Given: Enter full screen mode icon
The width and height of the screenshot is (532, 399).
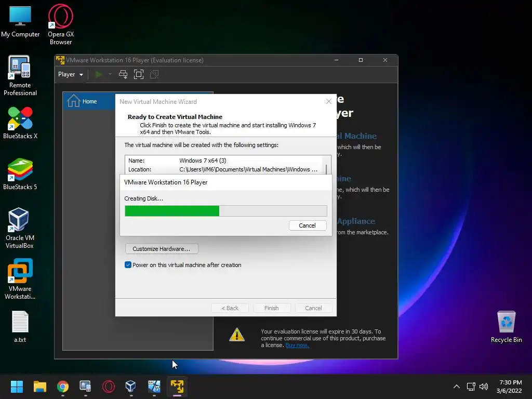Looking at the screenshot, I should point(139,74).
